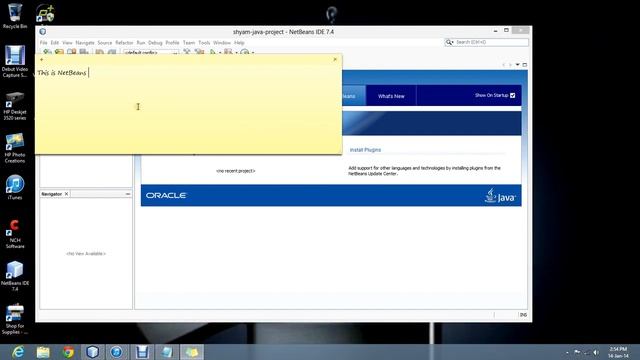
Task: Switch to iTunes via its taskbar icon
Action: point(116,352)
